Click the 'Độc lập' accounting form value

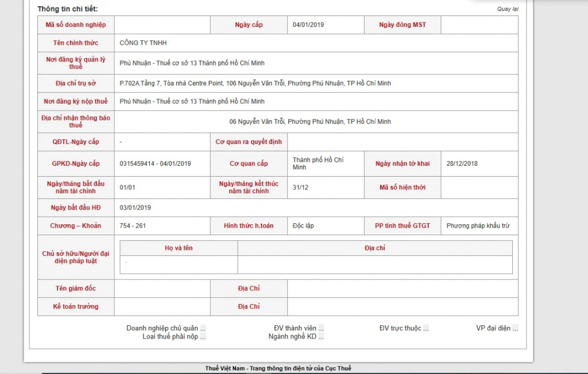coord(303,226)
